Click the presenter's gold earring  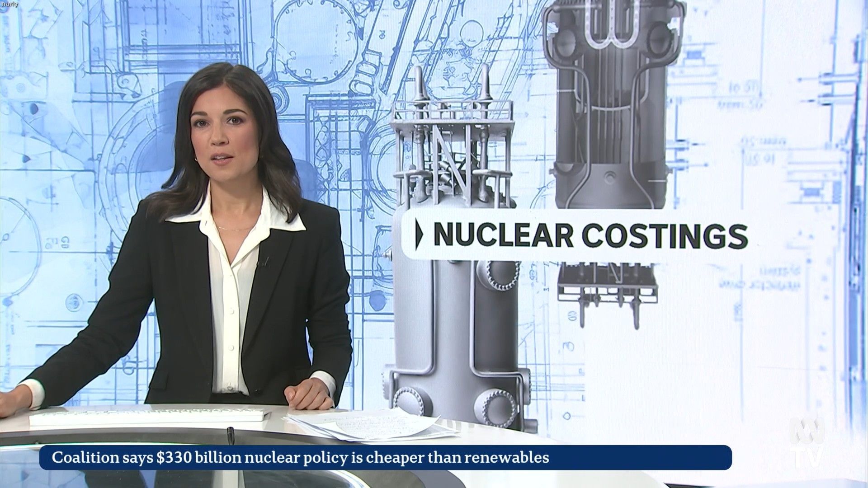pyautogui.click(x=196, y=157)
